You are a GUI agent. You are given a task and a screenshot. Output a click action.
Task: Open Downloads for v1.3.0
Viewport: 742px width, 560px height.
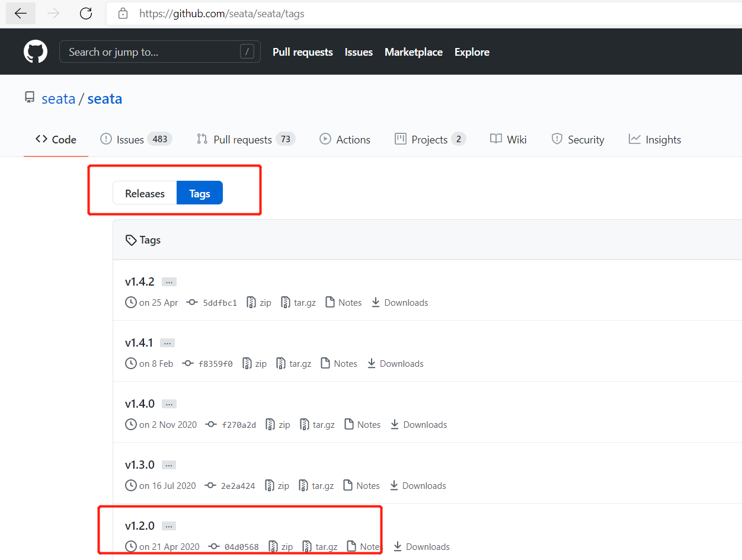[417, 485]
